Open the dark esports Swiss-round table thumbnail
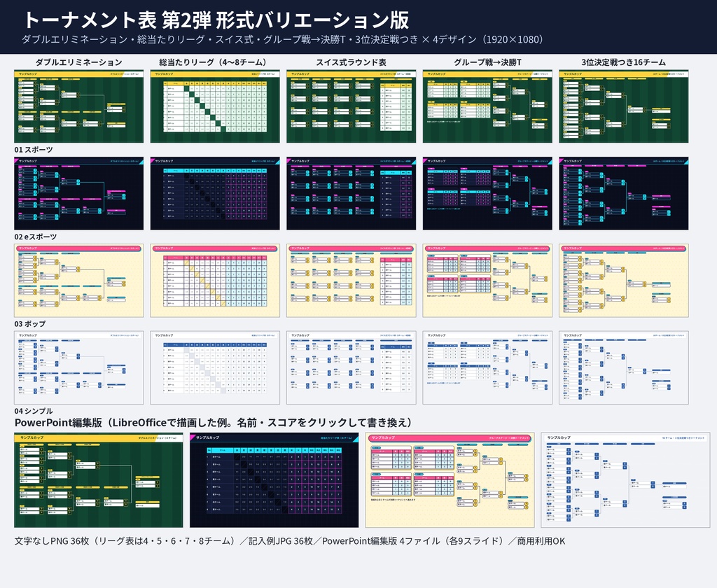Viewport: 717px width, 588px height. click(351, 193)
